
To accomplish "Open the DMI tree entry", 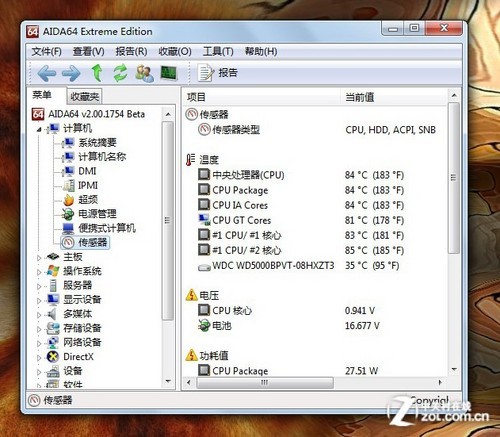I will pyautogui.click(x=80, y=171).
